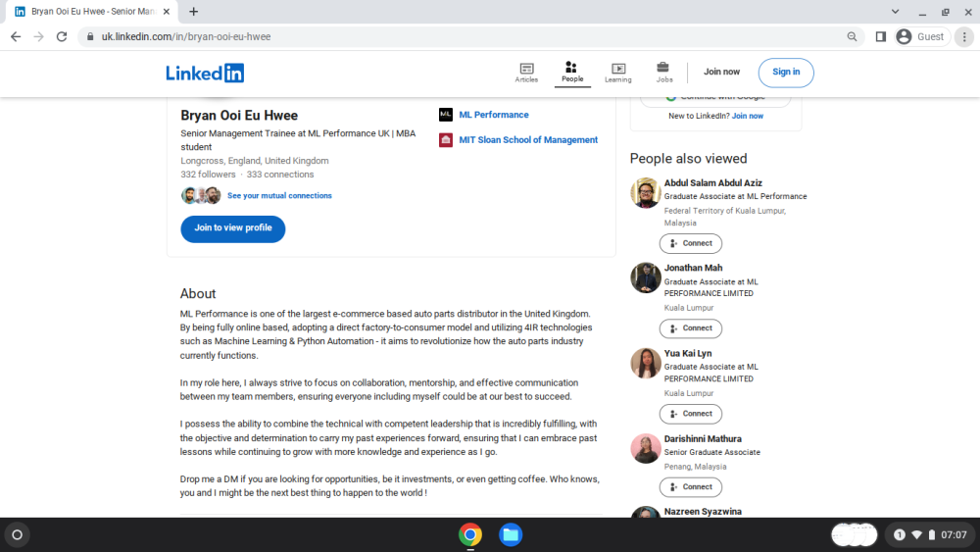Click the browser forward arrow
980x552 pixels.
coord(39,37)
